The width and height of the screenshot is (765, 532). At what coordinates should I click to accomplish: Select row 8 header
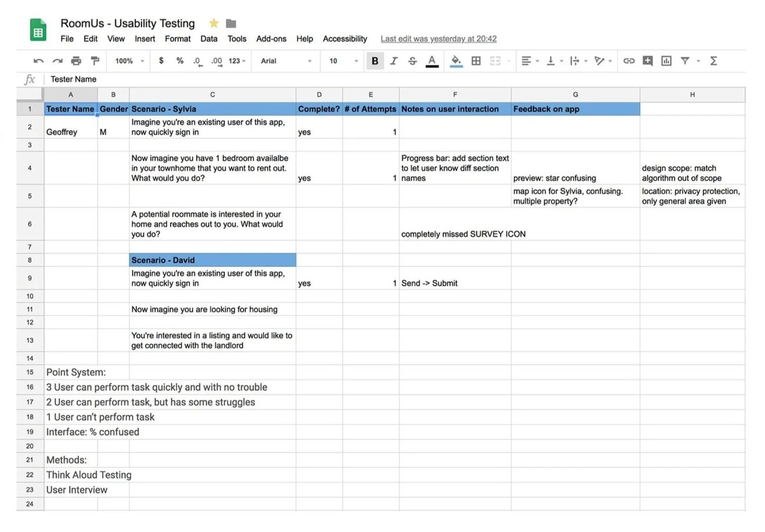point(30,260)
